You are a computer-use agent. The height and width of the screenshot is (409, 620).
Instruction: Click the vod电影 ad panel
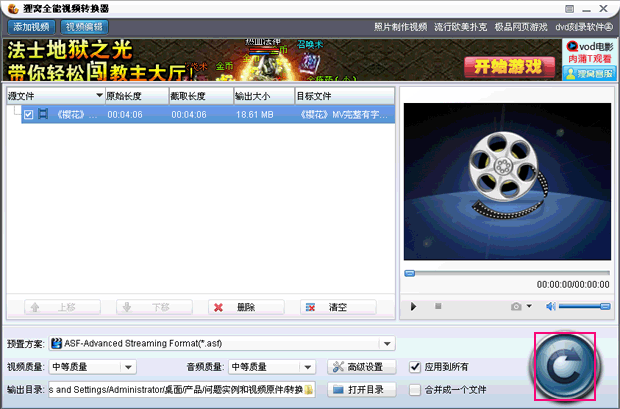click(589, 52)
